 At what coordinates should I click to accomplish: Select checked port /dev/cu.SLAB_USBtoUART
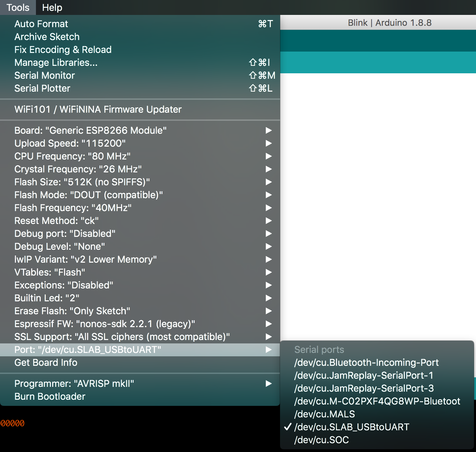(377, 427)
